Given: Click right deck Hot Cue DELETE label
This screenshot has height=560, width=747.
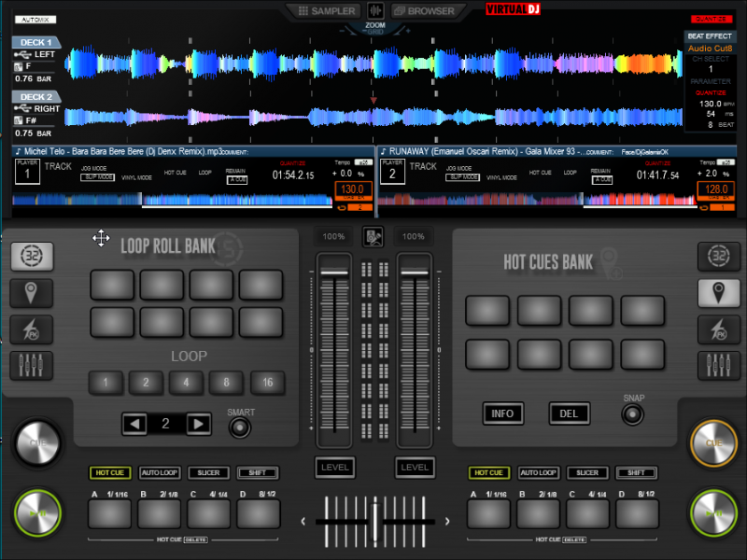Looking at the screenshot, I should (574, 539).
